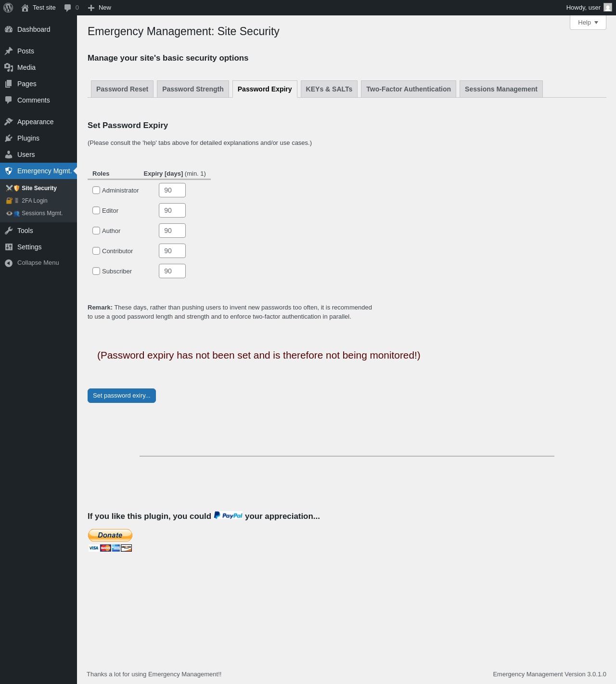Click the Author expiry days field
The width and height of the screenshot is (616, 684).
(172, 231)
